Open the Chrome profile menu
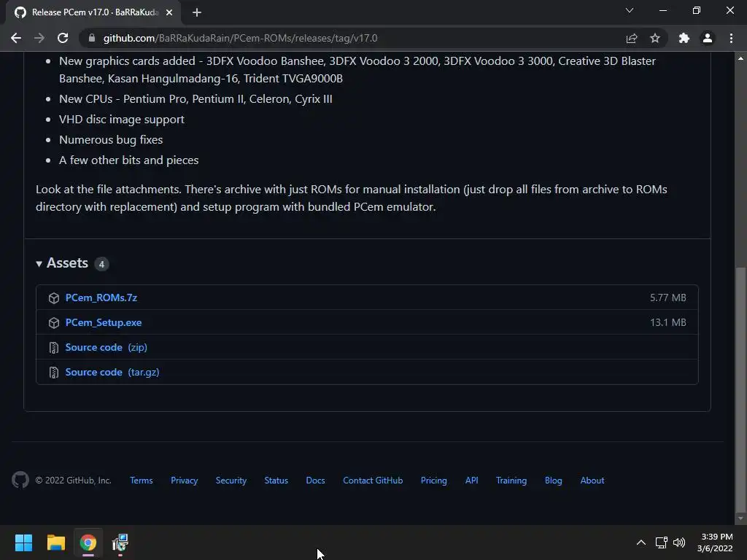Viewport: 747px width, 560px height. click(x=708, y=38)
